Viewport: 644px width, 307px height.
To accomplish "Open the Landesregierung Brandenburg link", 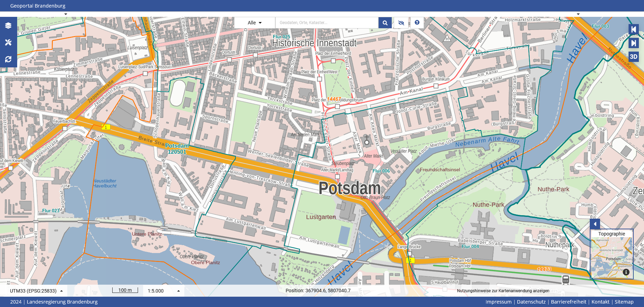I will pyautogui.click(x=62, y=302).
